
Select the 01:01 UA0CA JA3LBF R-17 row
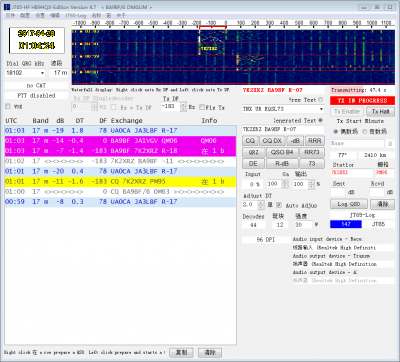point(120,171)
